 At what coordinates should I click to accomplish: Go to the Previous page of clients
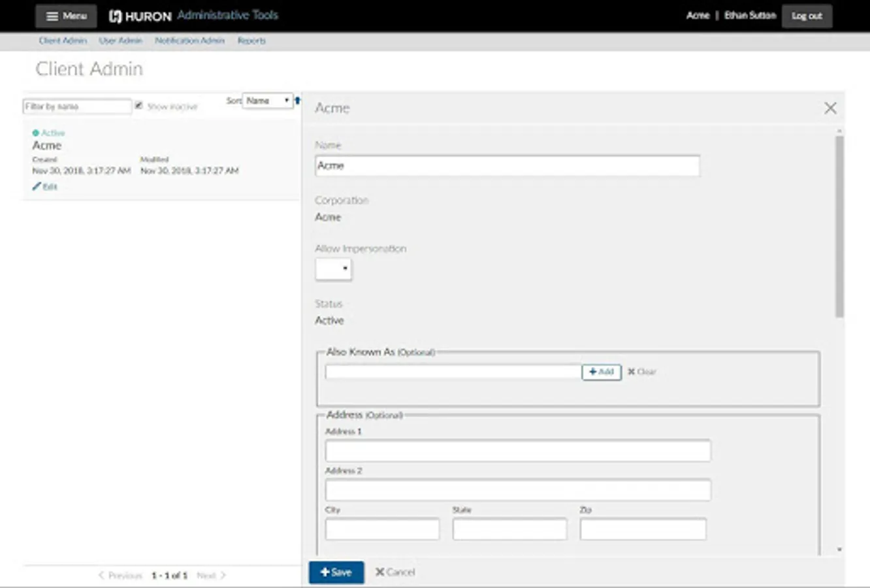click(120, 576)
